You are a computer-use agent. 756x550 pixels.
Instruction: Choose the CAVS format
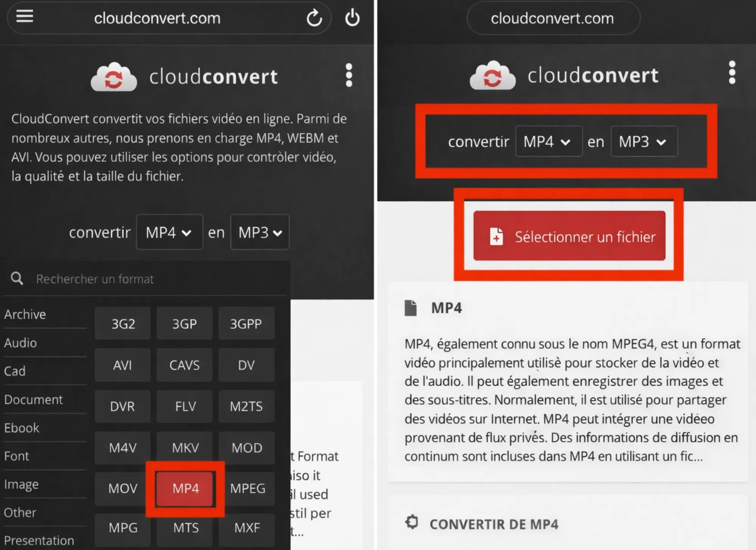pyautogui.click(x=184, y=365)
